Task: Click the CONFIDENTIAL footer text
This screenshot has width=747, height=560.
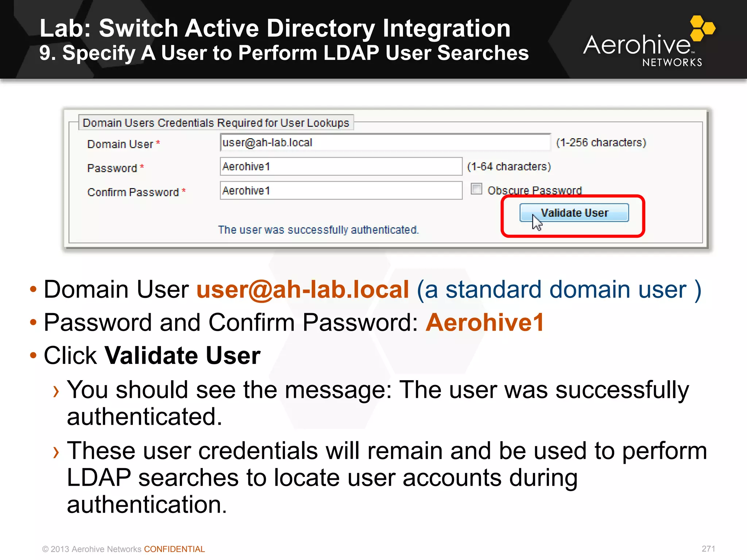Action: click(174, 549)
